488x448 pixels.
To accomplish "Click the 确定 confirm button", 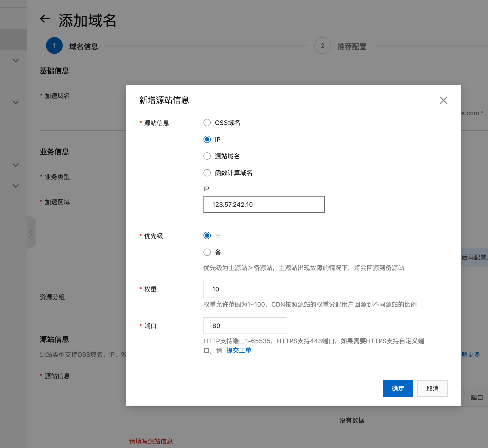I will [x=398, y=388].
